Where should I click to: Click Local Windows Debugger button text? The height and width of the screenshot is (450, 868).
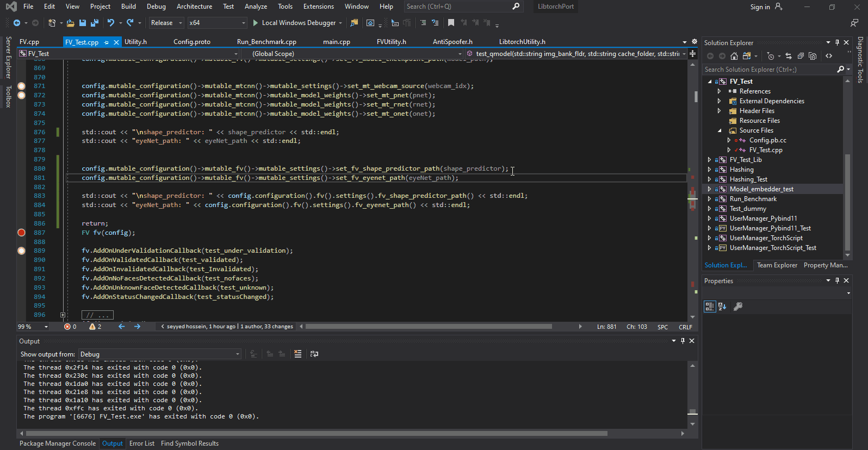click(x=299, y=23)
